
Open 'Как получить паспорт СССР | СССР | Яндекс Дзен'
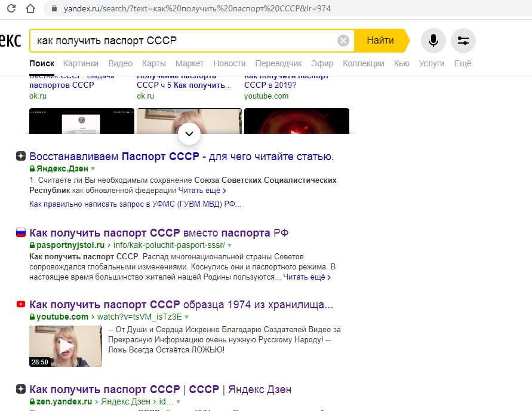tap(160, 389)
